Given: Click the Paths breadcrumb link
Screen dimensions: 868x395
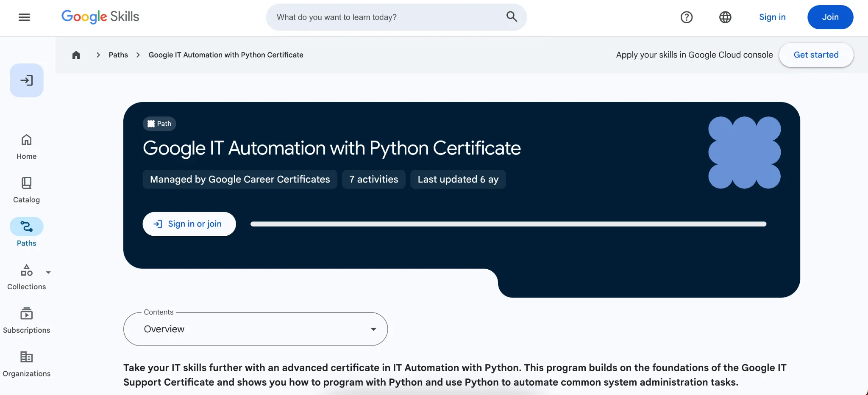Looking at the screenshot, I should coord(118,55).
